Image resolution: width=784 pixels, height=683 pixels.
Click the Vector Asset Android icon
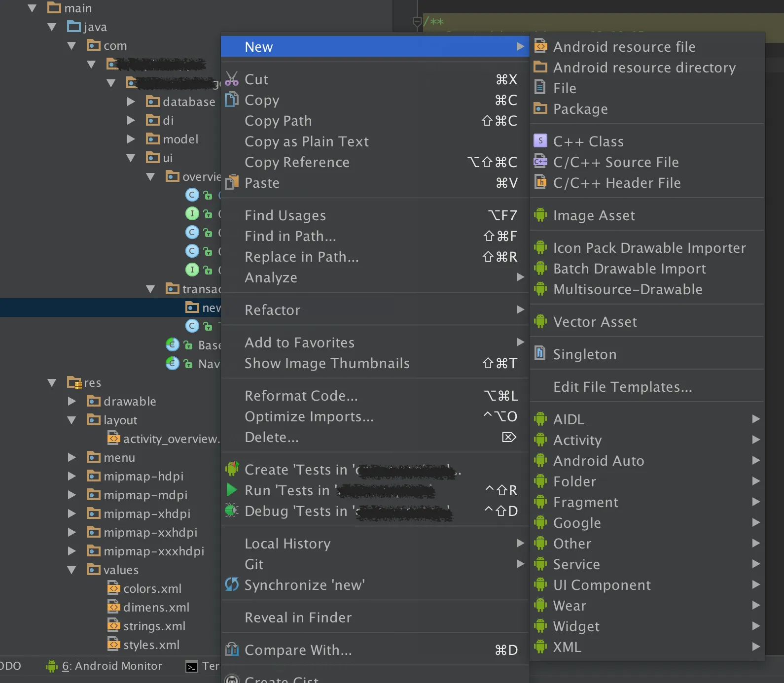pos(540,321)
